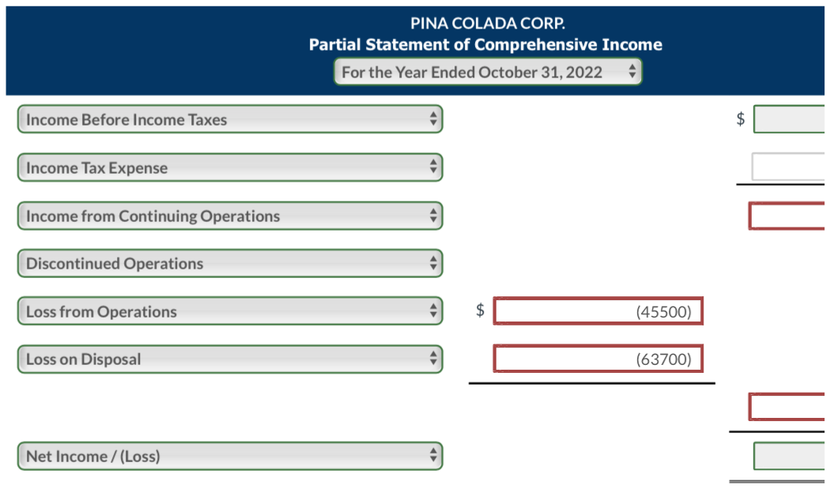Click the amount field beside Income Before Income Taxes
The height and width of the screenshot is (504, 830).
[790, 118]
